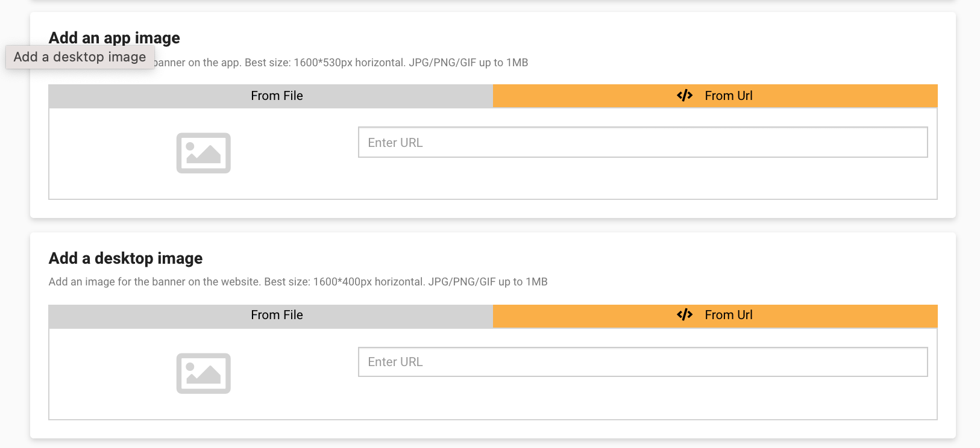The width and height of the screenshot is (980, 448).
Task: Click the image placeholder icon in desktop image section
Action: [x=204, y=373]
